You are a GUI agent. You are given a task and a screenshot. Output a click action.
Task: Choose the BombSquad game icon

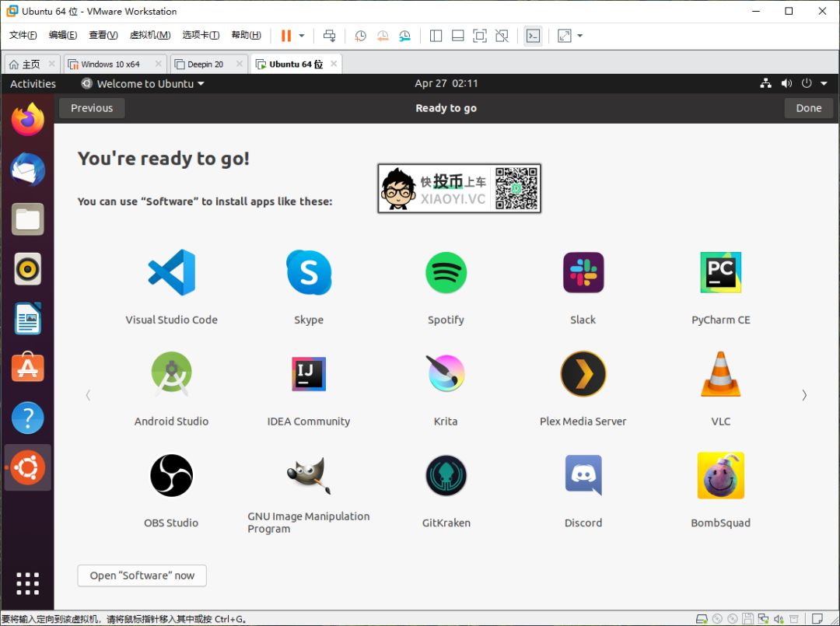[720, 475]
